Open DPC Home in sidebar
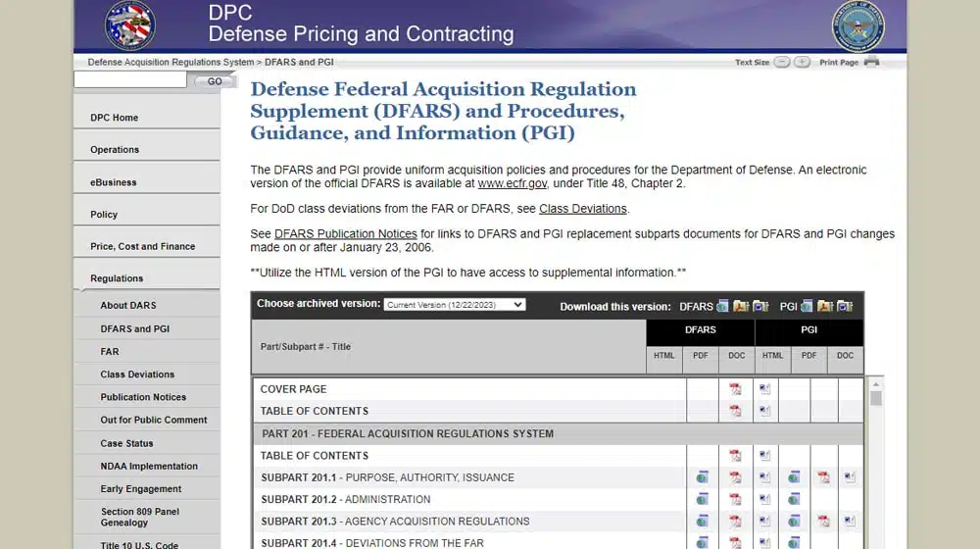Image resolution: width=980 pixels, height=549 pixels. 115,118
